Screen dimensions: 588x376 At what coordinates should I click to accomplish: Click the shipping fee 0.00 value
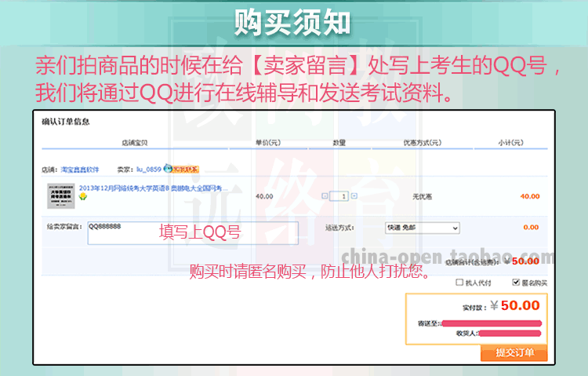[x=531, y=228]
